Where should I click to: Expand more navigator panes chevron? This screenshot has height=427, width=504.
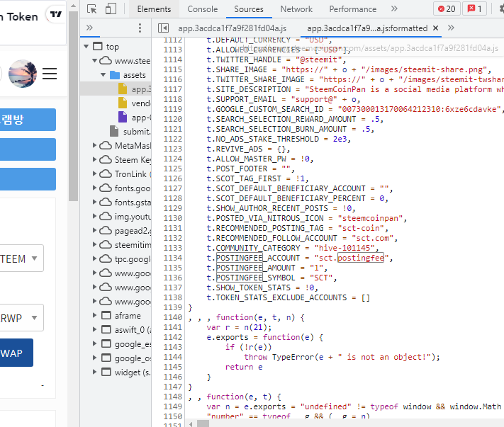point(90,28)
